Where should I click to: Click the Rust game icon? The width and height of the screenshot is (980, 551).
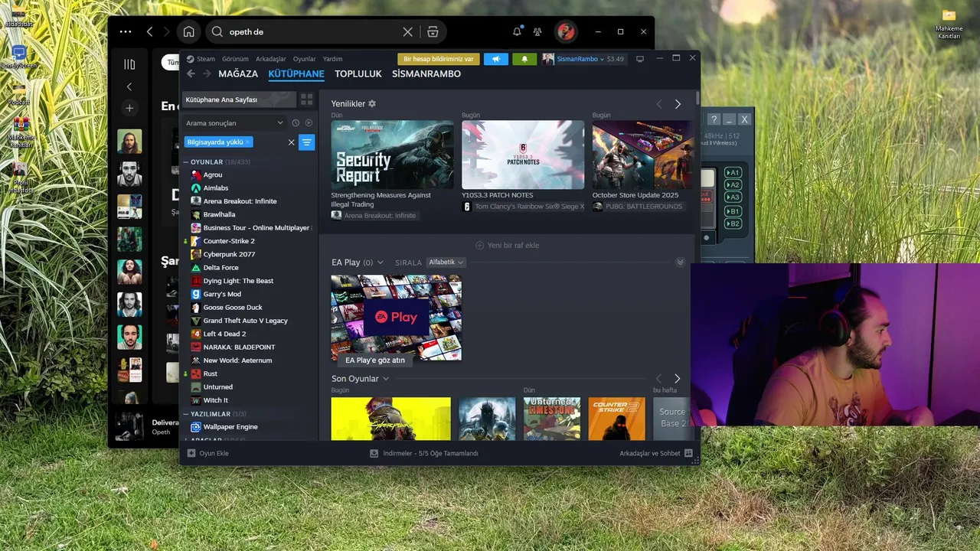pos(196,373)
